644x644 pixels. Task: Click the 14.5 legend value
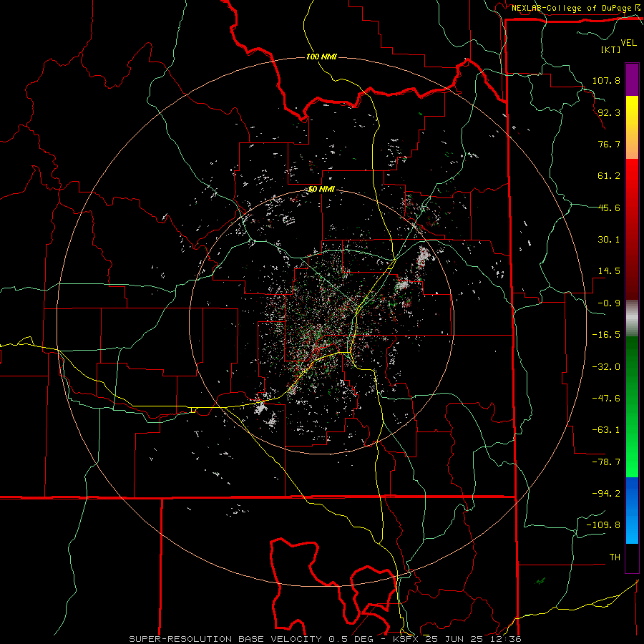pos(609,271)
